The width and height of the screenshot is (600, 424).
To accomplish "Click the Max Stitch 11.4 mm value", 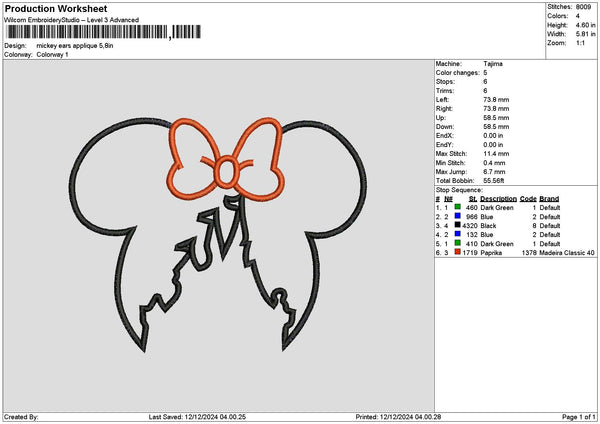I will coord(496,154).
